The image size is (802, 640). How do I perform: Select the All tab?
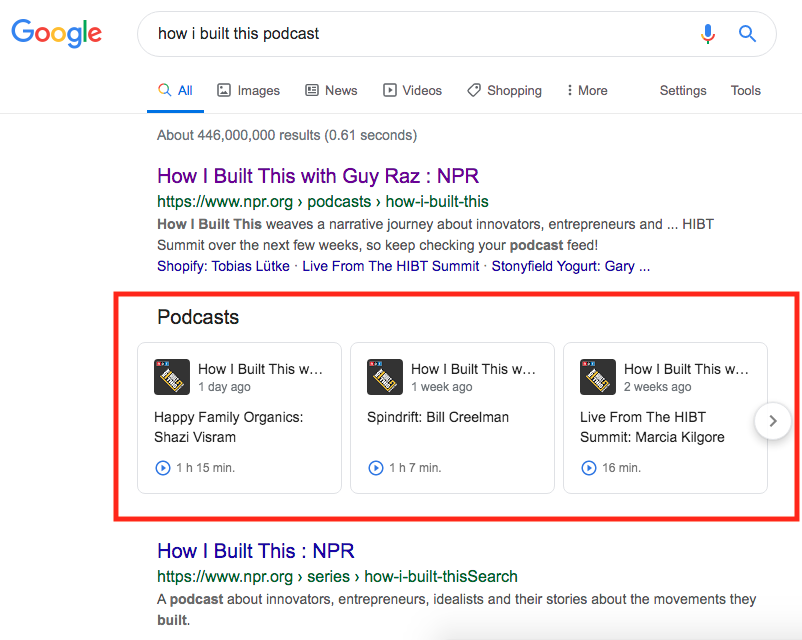(175, 91)
